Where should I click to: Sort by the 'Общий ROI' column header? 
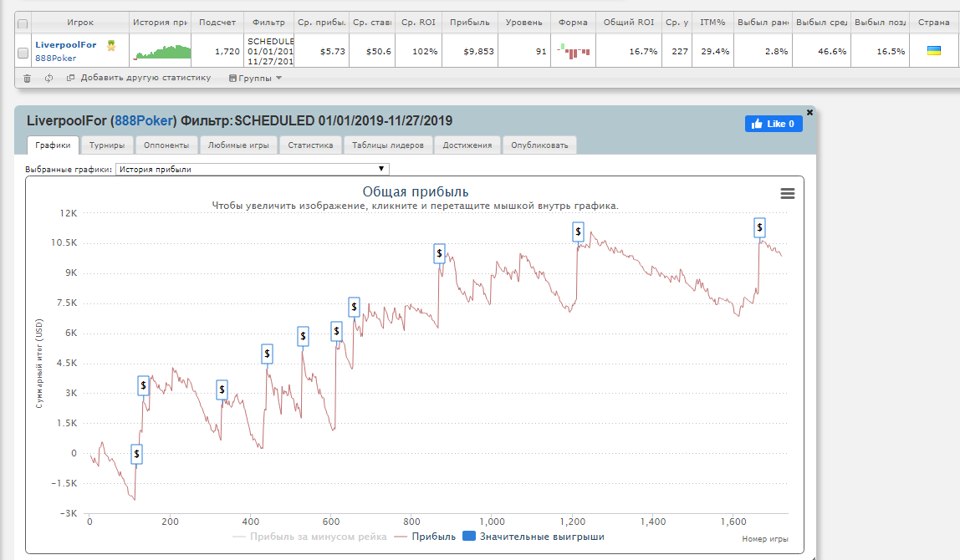point(629,23)
